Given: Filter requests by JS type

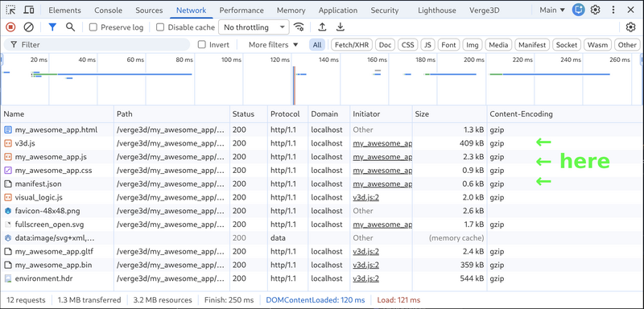Looking at the screenshot, I should pos(428,45).
